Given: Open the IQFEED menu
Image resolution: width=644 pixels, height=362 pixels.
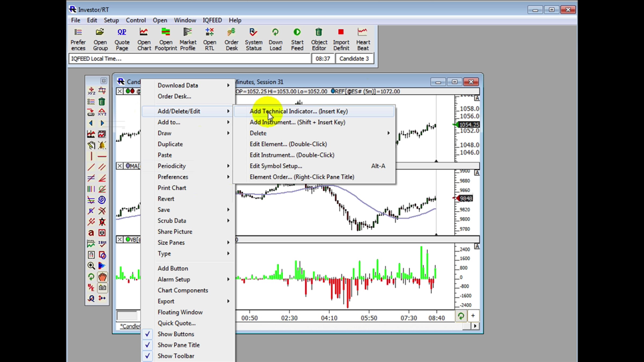Looking at the screenshot, I should [x=212, y=20].
